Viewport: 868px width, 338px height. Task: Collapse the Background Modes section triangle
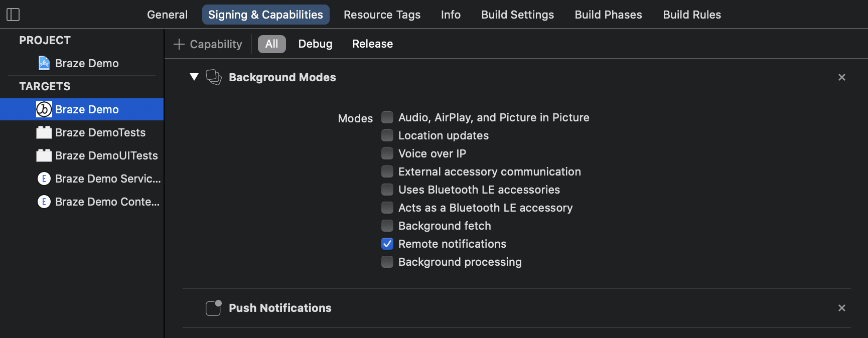(x=194, y=77)
